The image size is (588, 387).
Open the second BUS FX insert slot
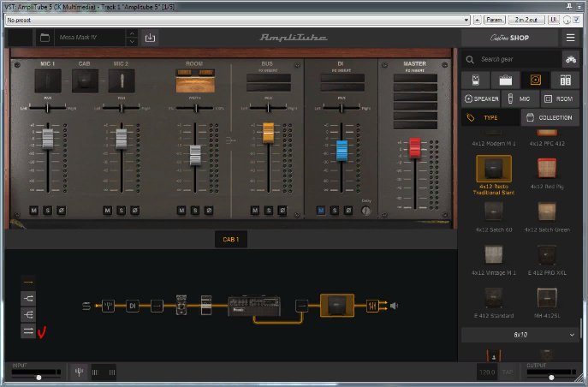point(269,87)
